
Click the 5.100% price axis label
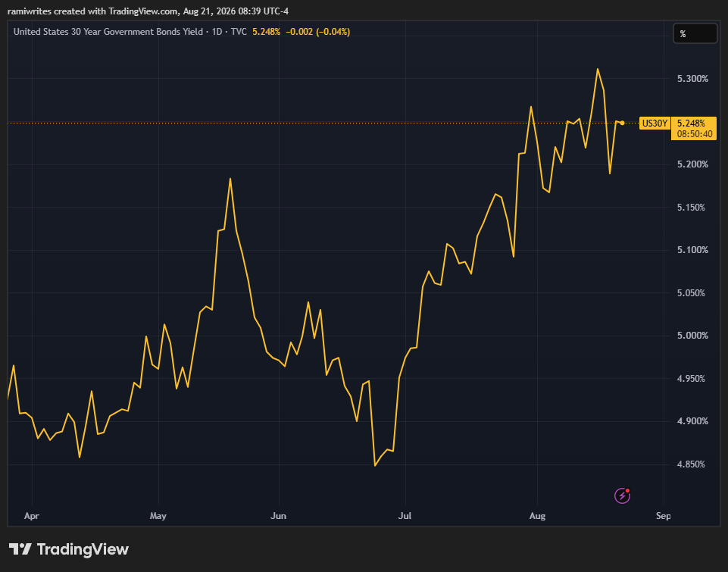click(692, 250)
